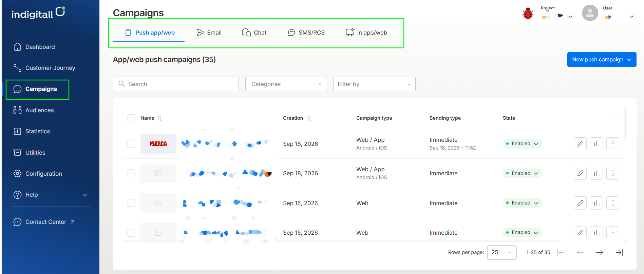The height and width of the screenshot is (274, 644).
Task: Edit the MARCA campaign with pencil icon
Action: (x=580, y=144)
